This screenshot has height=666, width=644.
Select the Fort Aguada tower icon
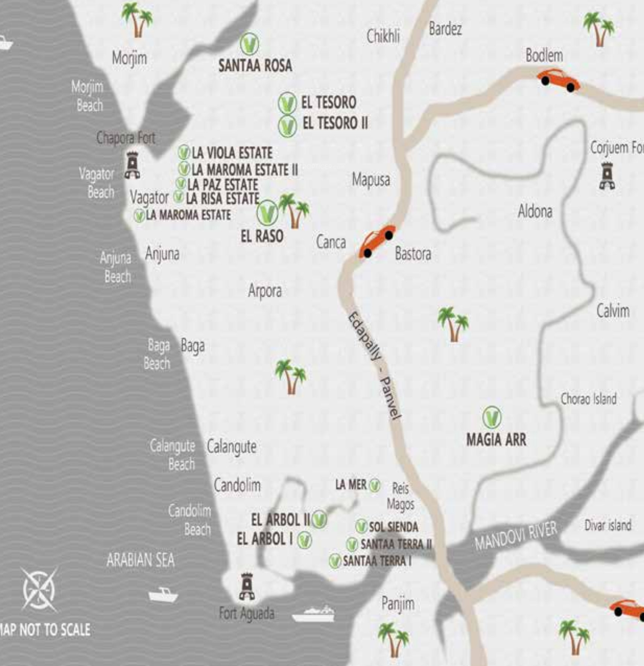(x=247, y=587)
